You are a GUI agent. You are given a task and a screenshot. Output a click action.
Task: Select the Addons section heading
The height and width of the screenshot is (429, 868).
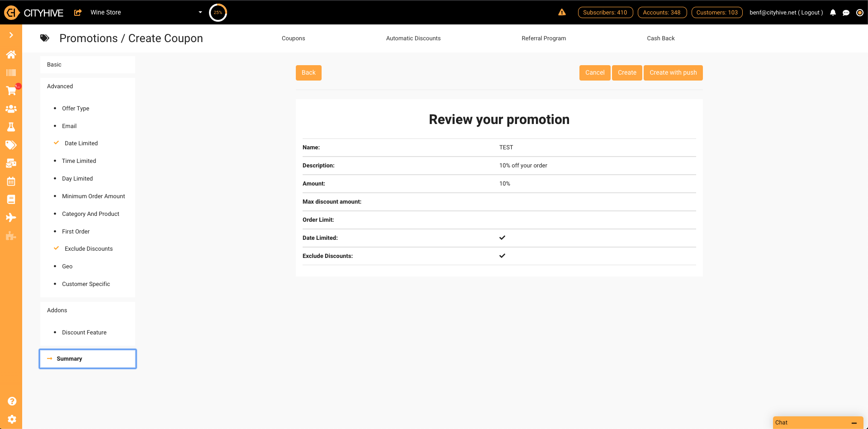tap(57, 310)
